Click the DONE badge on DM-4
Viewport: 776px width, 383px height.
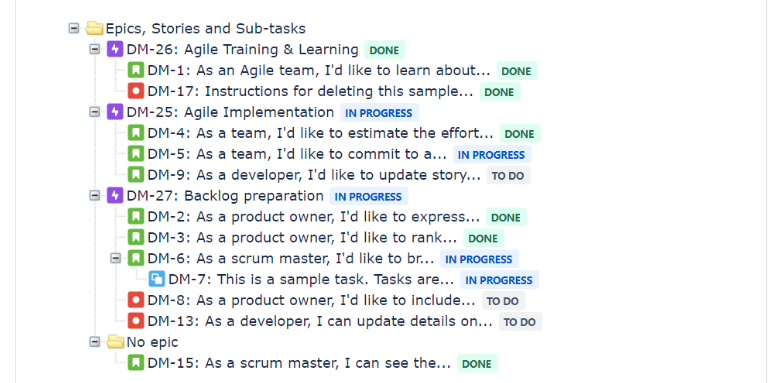pos(520,134)
